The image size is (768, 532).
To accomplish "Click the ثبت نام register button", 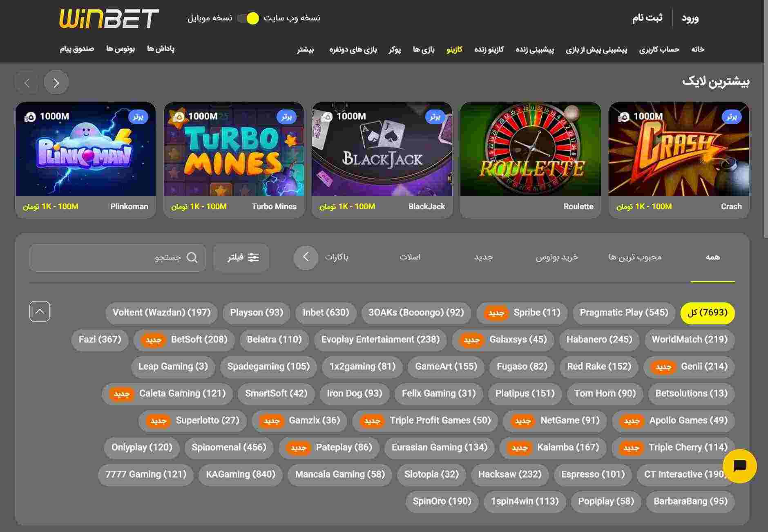I will point(647,18).
